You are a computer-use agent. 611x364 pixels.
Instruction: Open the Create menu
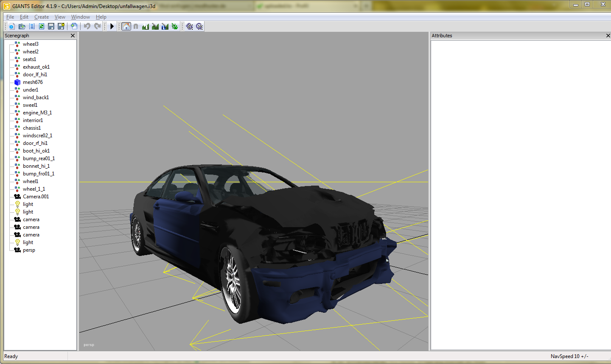coord(42,17)
